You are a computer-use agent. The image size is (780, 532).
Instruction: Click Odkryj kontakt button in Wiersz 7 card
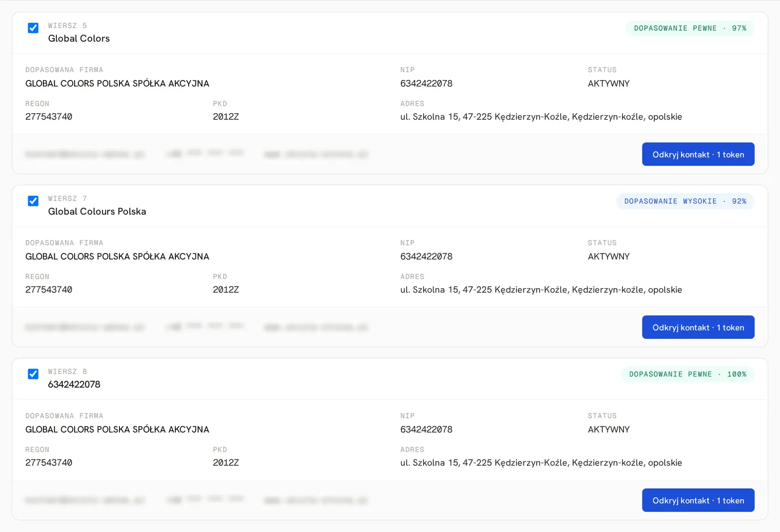point(698,327)
